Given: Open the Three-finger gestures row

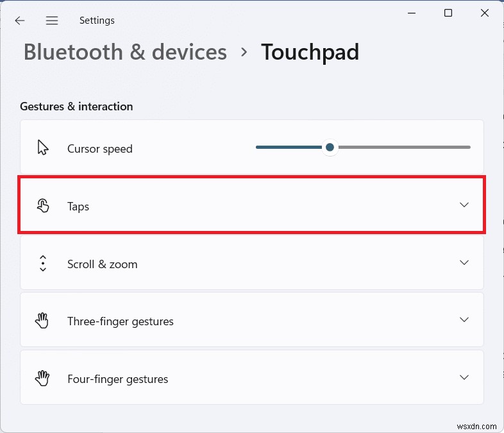Looking at the screenshot, I should pyautogui.click(x=121, y=321).
